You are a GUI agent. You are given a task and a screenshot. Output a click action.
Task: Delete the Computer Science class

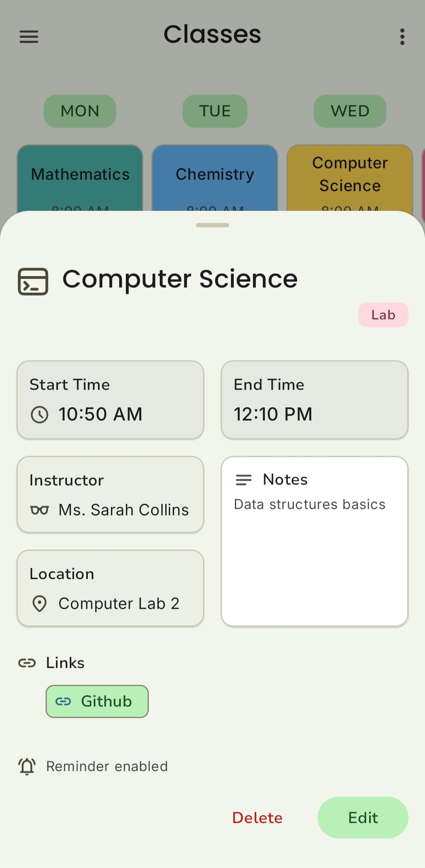[x=257, y=818]
